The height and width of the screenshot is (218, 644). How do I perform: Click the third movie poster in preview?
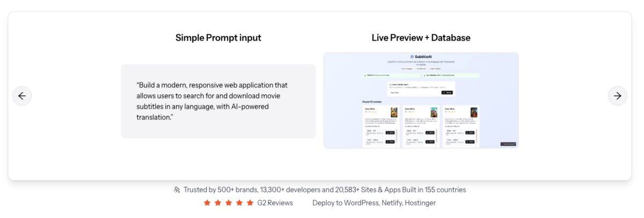(x=474, y=112)
